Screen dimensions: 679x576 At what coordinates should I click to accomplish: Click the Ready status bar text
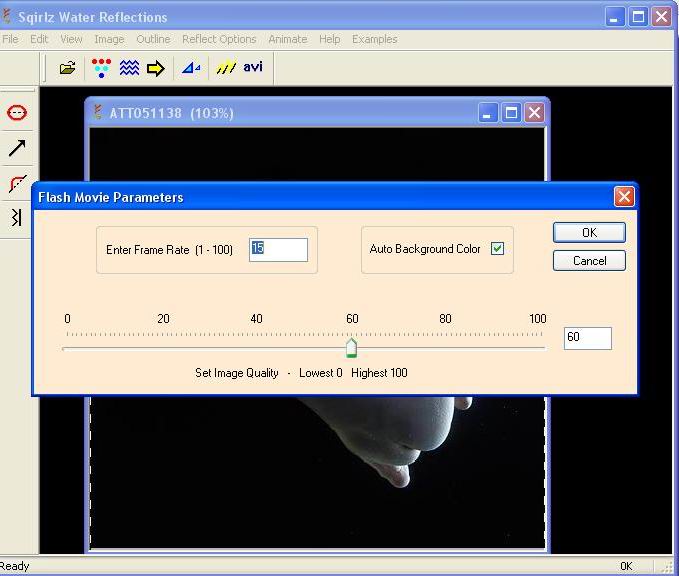(15, 566)
